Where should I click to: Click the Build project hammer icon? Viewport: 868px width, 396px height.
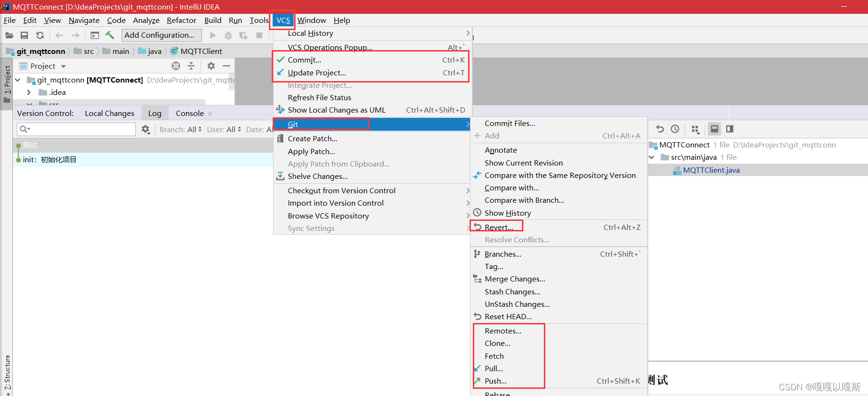pos(110,35)
